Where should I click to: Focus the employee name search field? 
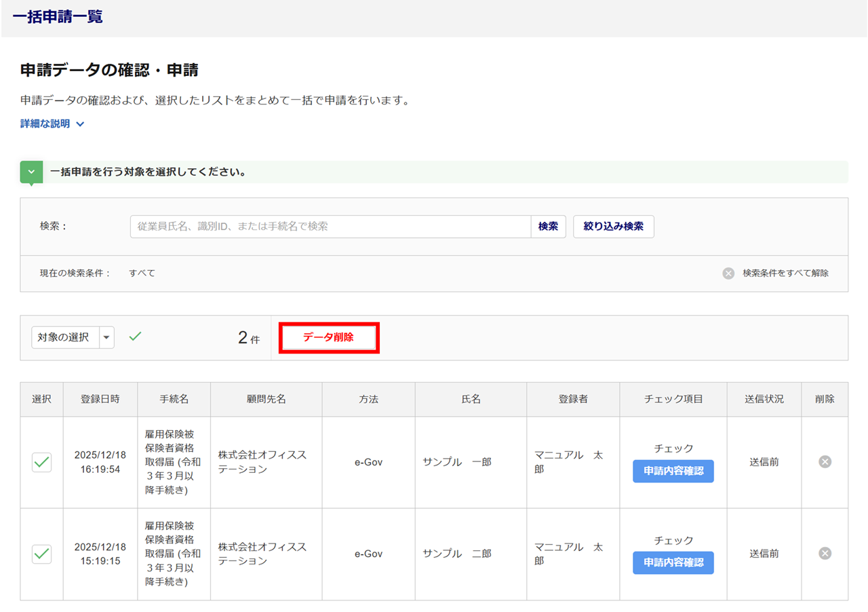330,227
